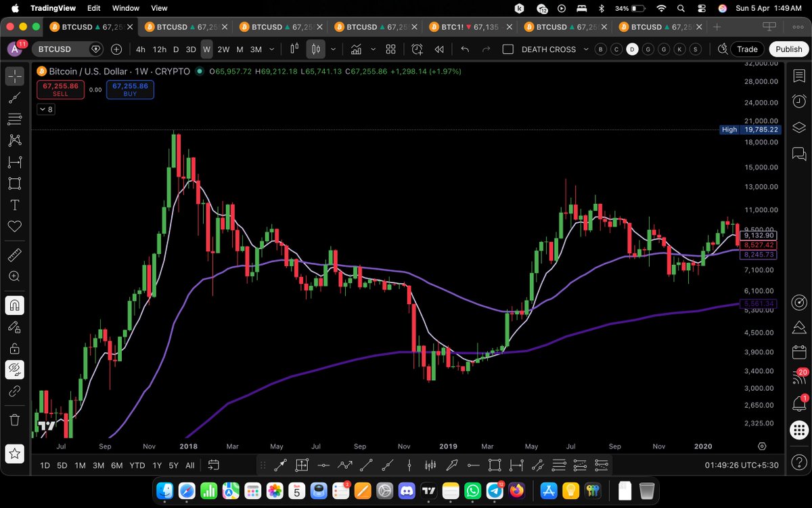Viewport: 812px width, 508px height.
Task: Switch to the BTC1! tab
Action: [471, 27]
